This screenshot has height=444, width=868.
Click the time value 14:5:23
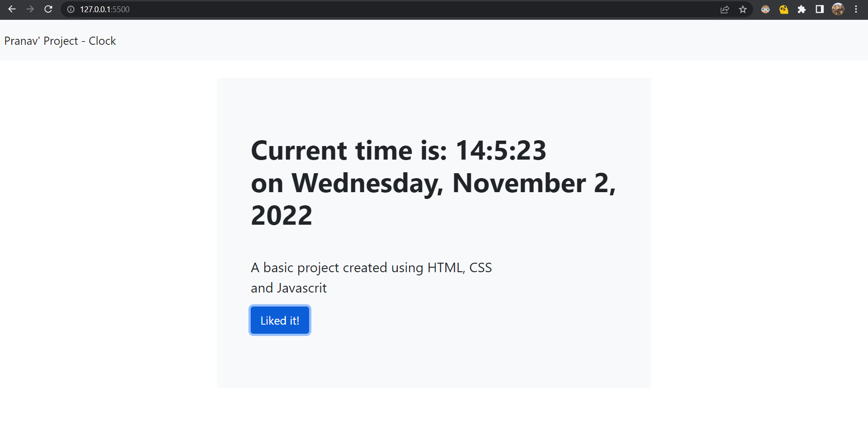click(x=501, y=150)
